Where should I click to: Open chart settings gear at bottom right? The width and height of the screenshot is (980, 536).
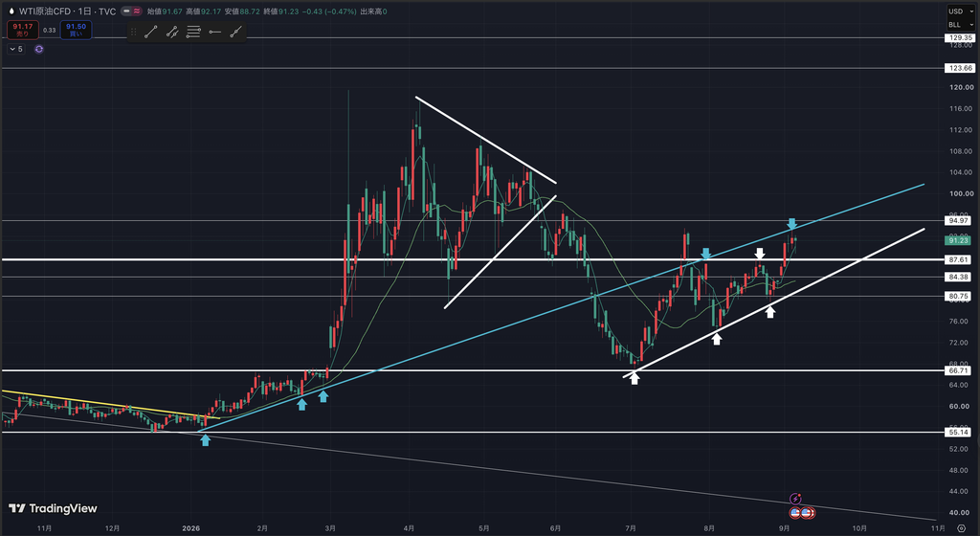(x=961, y=528)
